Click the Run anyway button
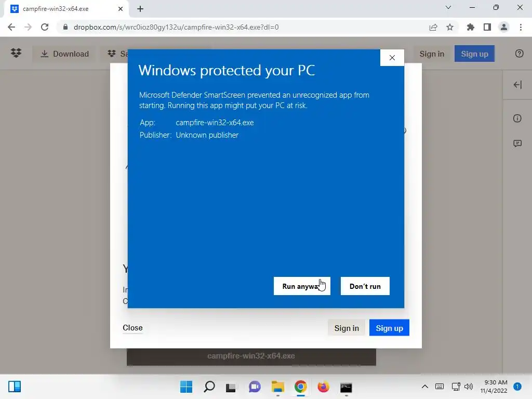 (x=302, y=286)
